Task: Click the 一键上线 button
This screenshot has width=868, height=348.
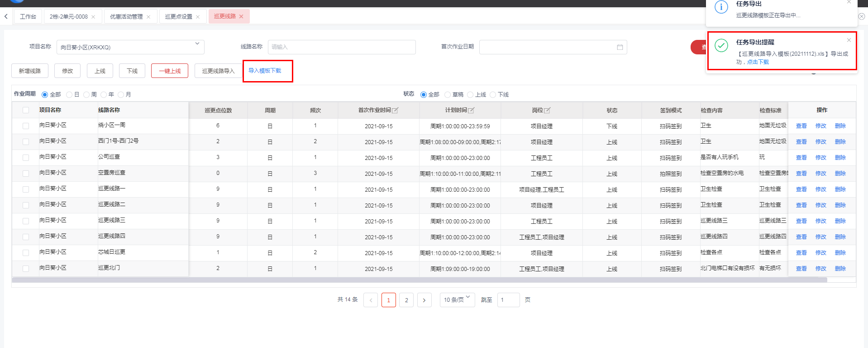Action: coord(170,71)
